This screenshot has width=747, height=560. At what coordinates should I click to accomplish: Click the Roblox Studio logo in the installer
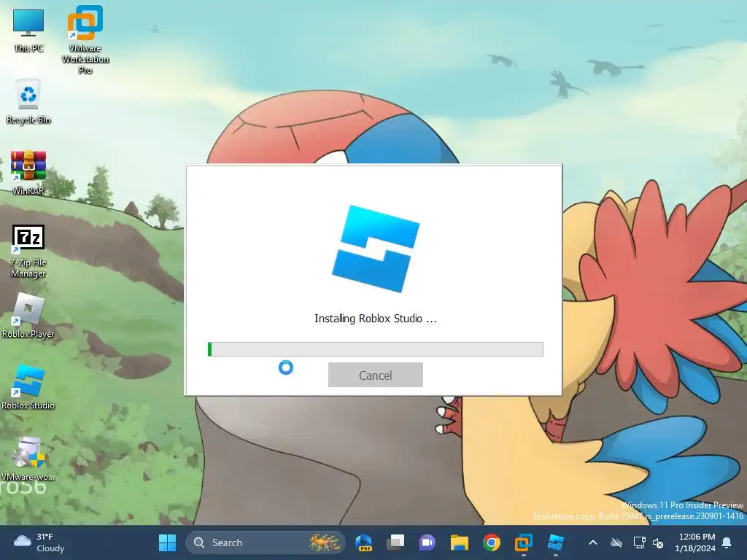(376, 249)
